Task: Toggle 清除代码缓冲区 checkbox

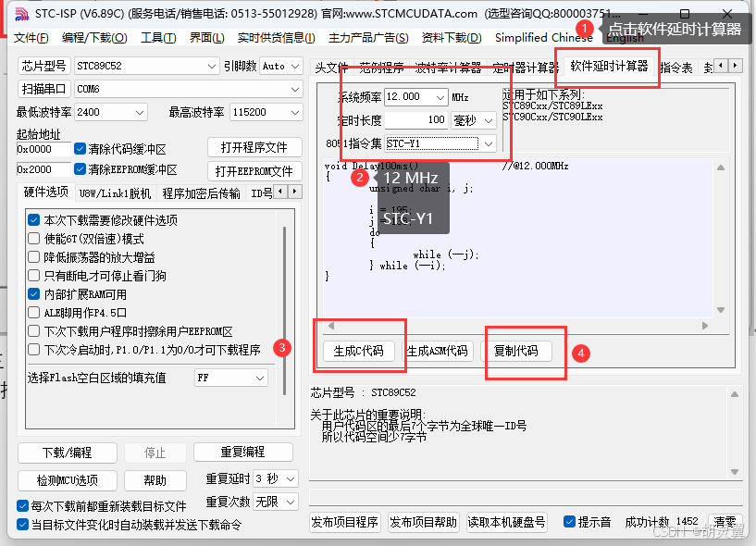Action: tap(80, 149)
